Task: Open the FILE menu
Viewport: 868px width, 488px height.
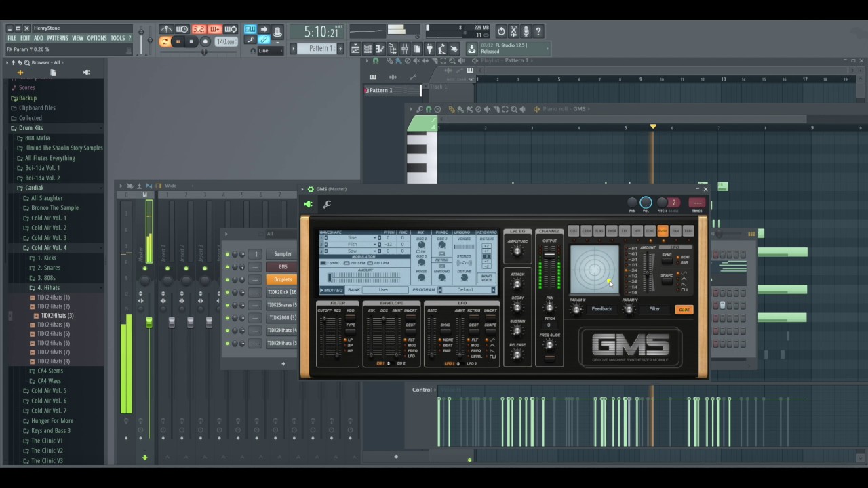Action: 12,39
